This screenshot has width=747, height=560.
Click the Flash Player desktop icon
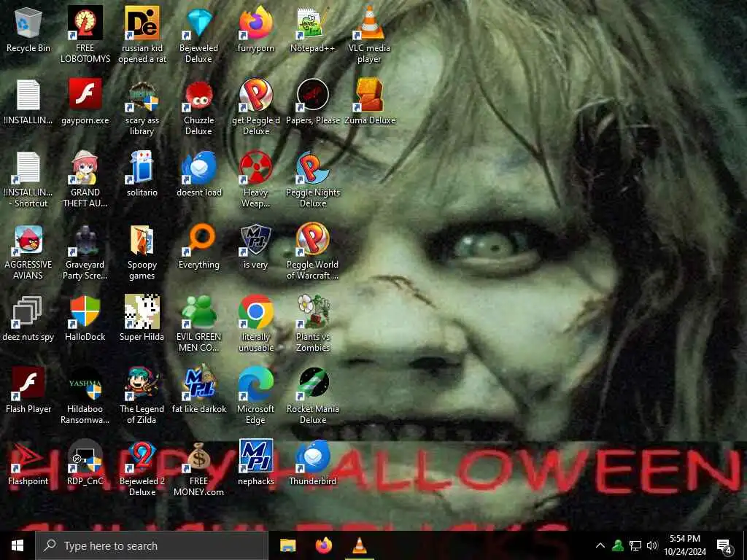click(x=28, y=384)
